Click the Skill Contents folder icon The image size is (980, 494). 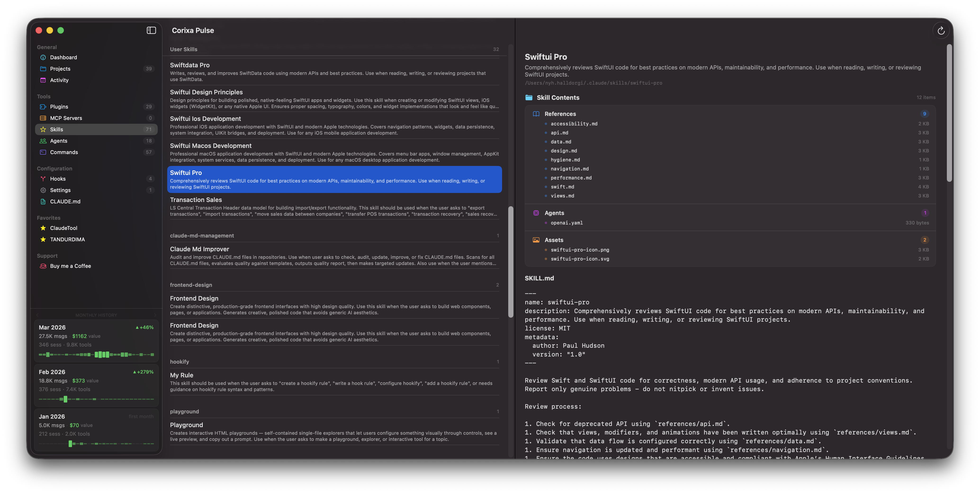[x=529, y=97]
